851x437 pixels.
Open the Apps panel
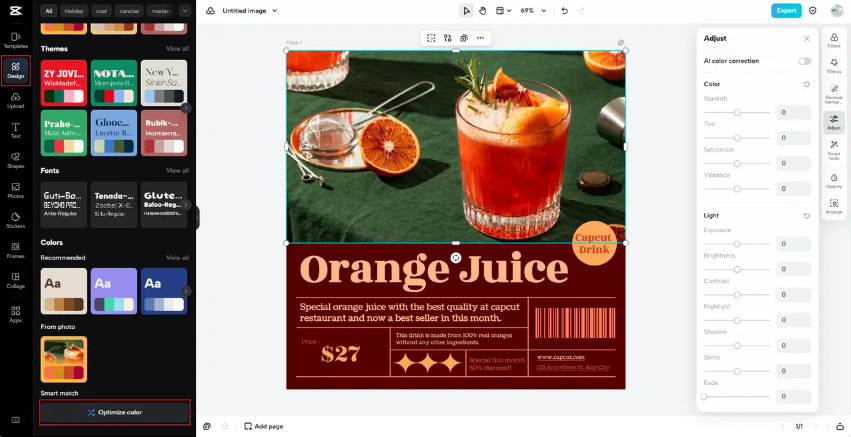[16, 314]
